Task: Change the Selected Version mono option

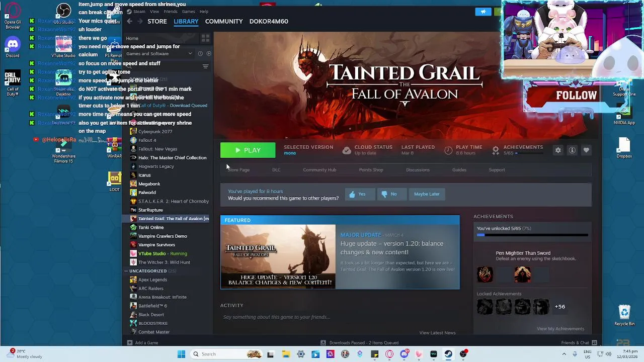Action: (290, 153)
